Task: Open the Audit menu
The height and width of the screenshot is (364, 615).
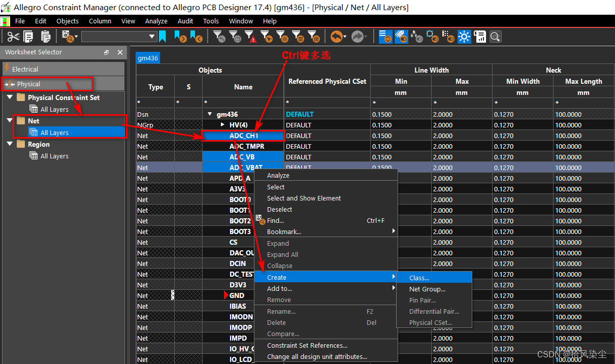Action: click(x=185, y=21)
